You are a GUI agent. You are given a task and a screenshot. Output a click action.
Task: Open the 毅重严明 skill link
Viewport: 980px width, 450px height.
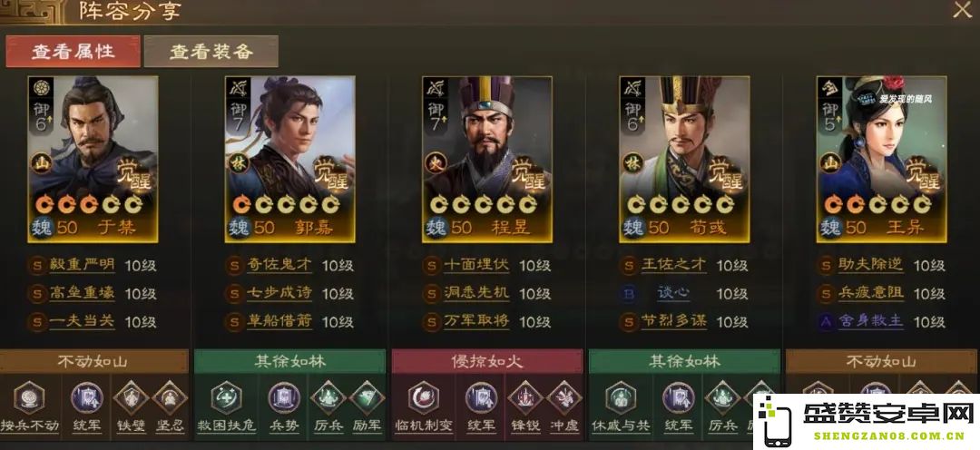pos(82,265)
